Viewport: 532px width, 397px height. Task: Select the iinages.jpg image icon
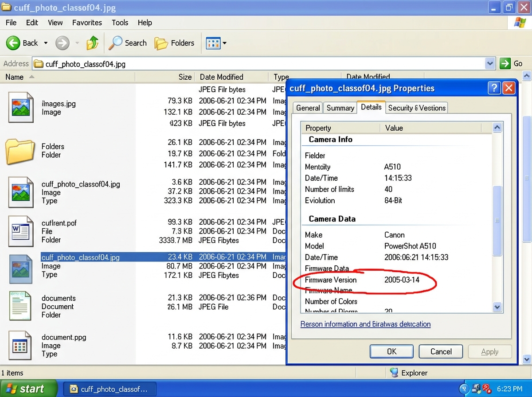(x=21, y=108)
